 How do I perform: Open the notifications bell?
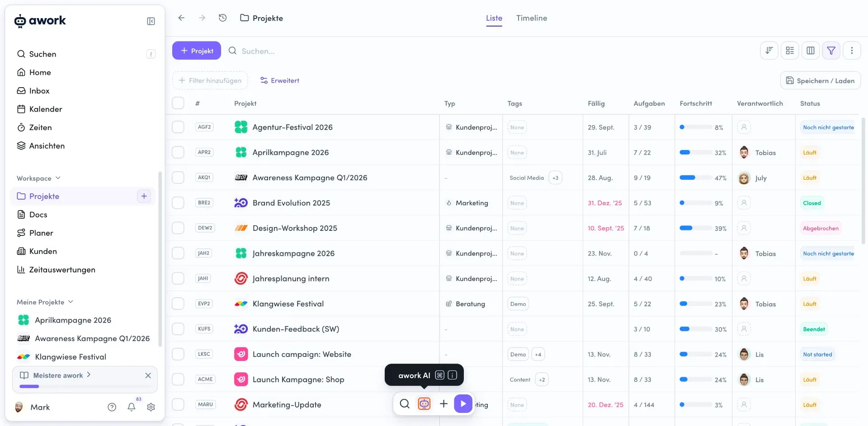coord(132,407)
